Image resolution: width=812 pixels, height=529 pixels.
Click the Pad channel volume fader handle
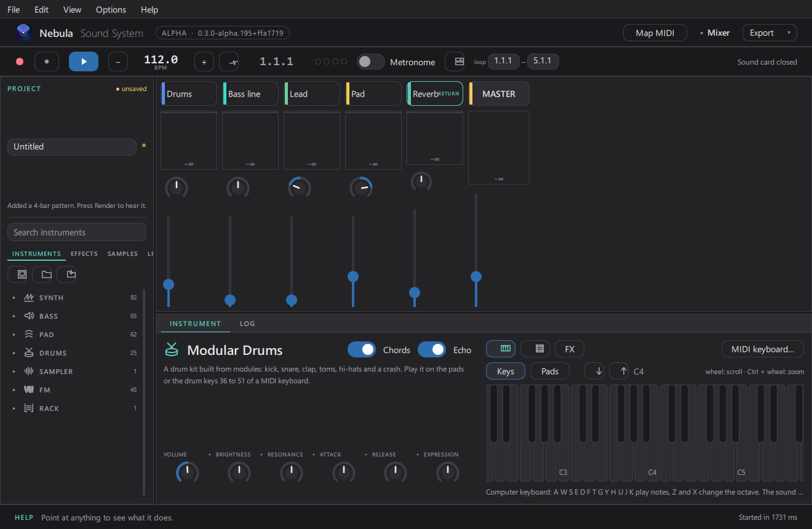(353, 277)
